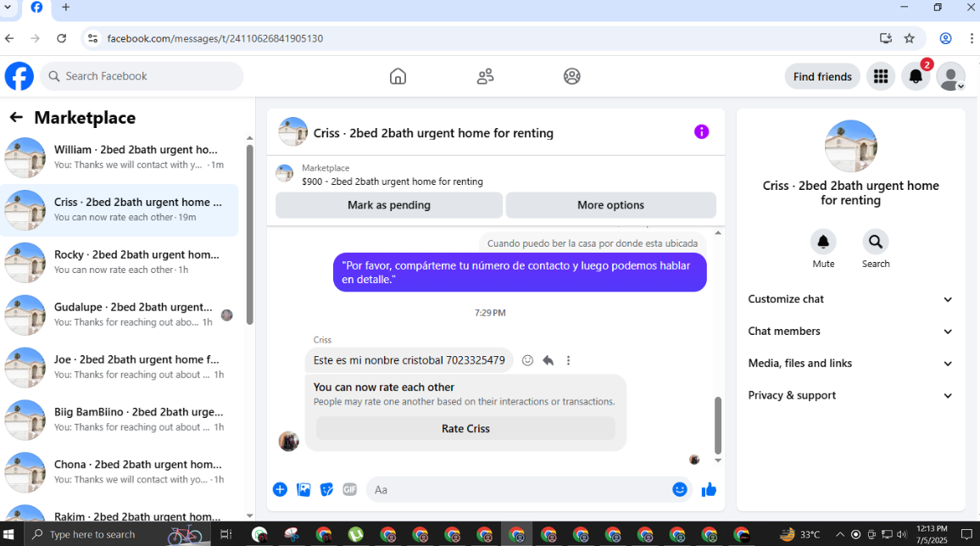Open Rocky conversation in list

point(120,262)
